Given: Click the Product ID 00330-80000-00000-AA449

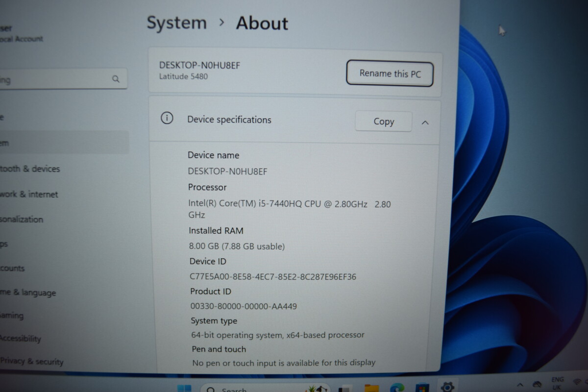Looking at the screenshot, I should [x=244, y=306].
